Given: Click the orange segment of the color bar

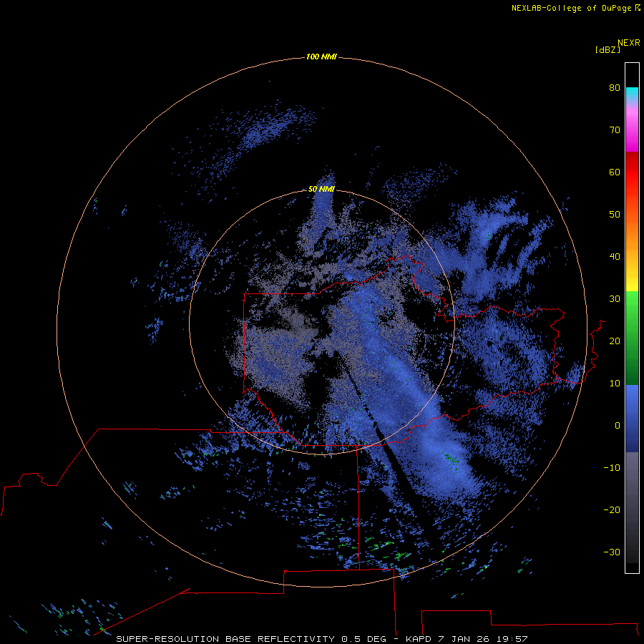Looking at the screenshot, I should point(632,238).
